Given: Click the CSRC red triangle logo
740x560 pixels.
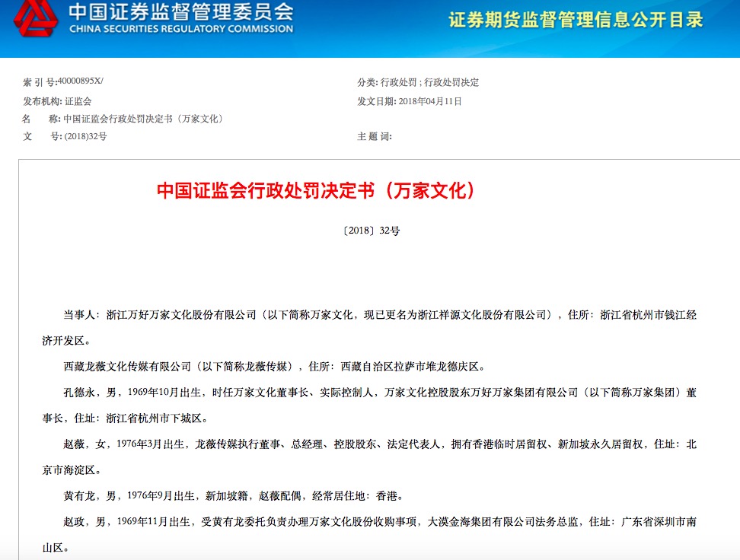Looking at the screenshot, I should 36,18.
